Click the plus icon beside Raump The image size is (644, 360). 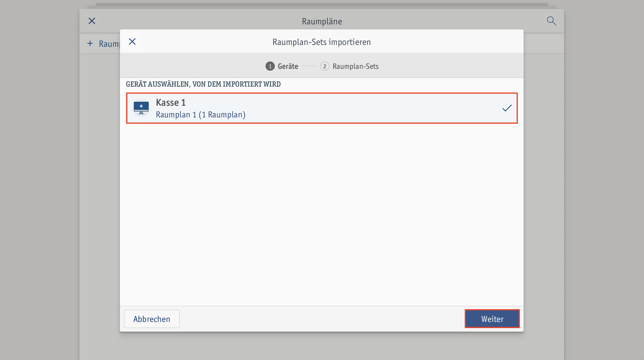coord(90,44)
